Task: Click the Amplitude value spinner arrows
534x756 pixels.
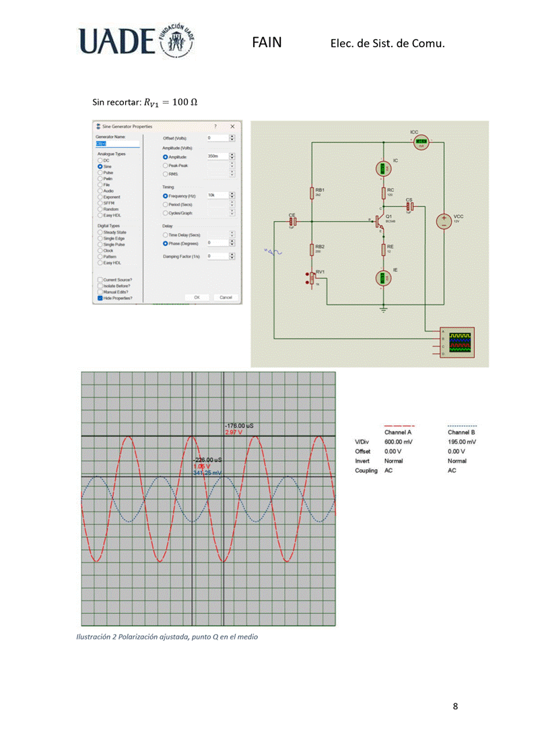Action: (x=232, y=156)
